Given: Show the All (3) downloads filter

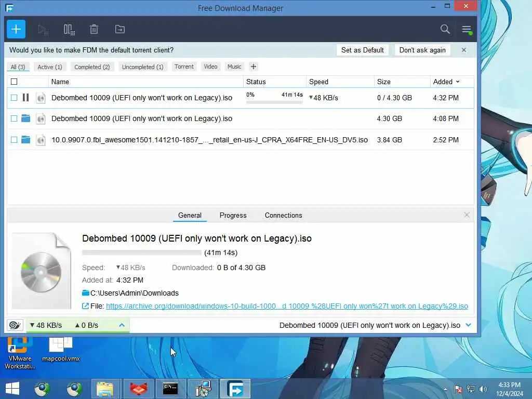Looking at the screenshot, I should [x=18, y=67].
